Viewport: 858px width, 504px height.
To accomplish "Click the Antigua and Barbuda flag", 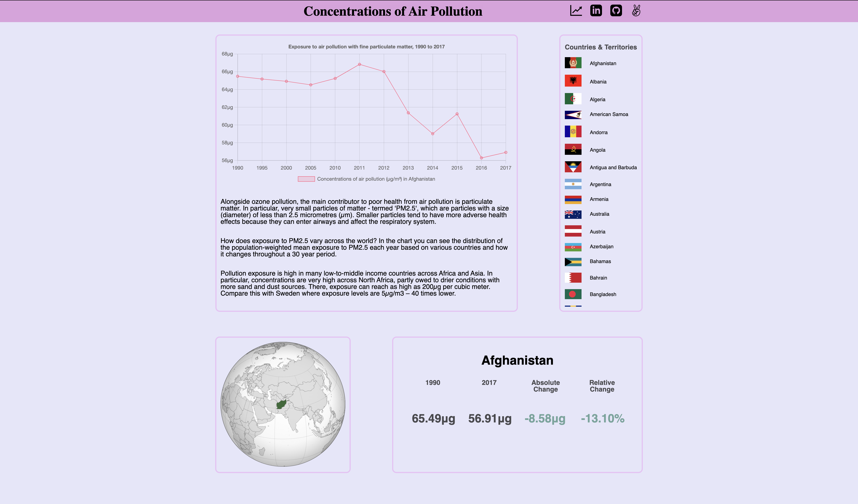I will pyautogui.click(x=573, y=167).
